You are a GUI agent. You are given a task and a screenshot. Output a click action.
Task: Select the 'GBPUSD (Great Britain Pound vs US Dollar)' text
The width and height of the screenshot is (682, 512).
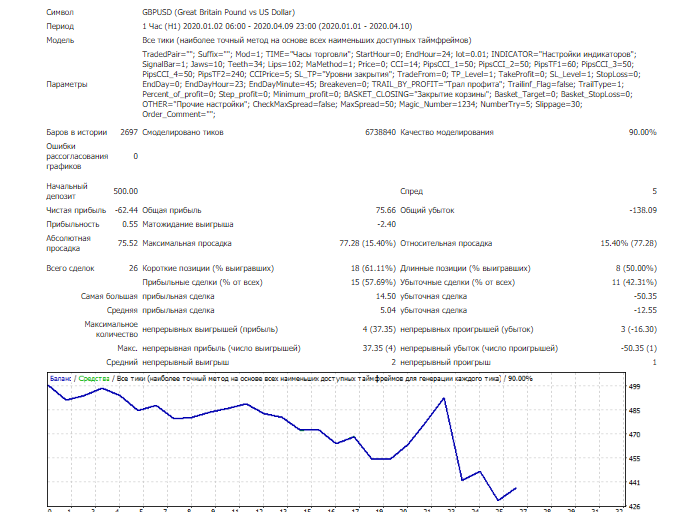click(218, 12)
